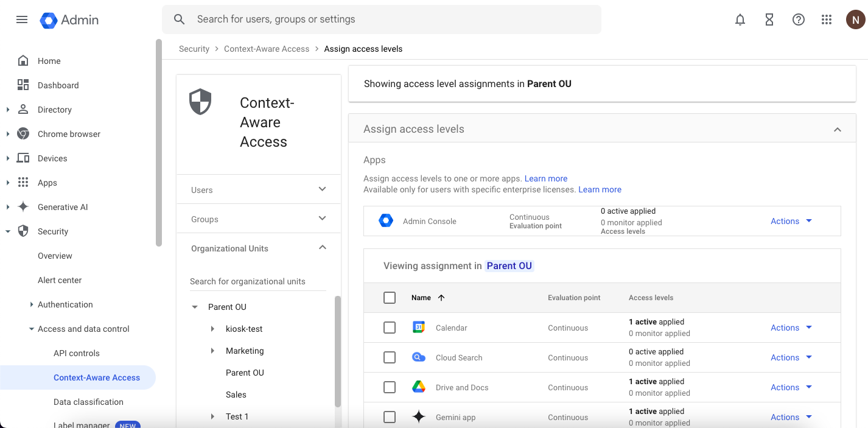868x428 pixels.
Task: Collapse the Assign access levels panel
Action: click(838, 129)
